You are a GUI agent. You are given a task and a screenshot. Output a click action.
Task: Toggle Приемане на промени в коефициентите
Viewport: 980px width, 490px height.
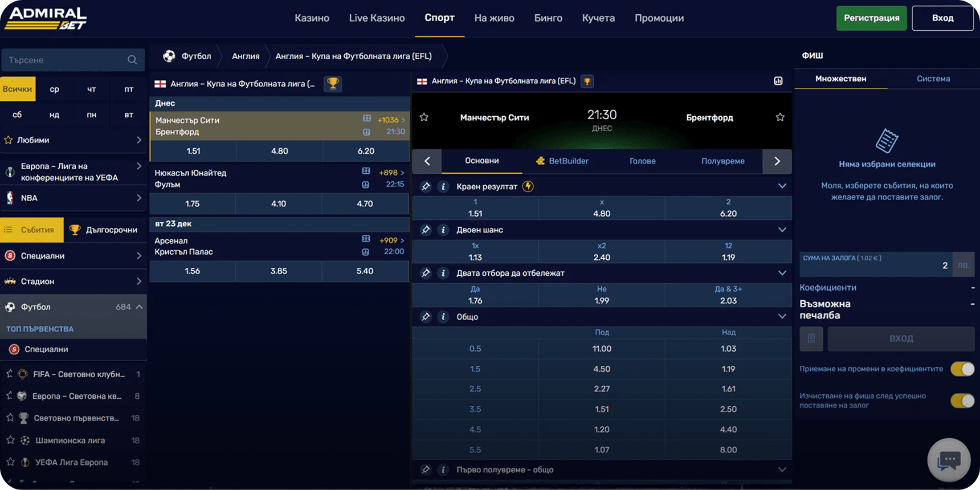tap(962, 369)
